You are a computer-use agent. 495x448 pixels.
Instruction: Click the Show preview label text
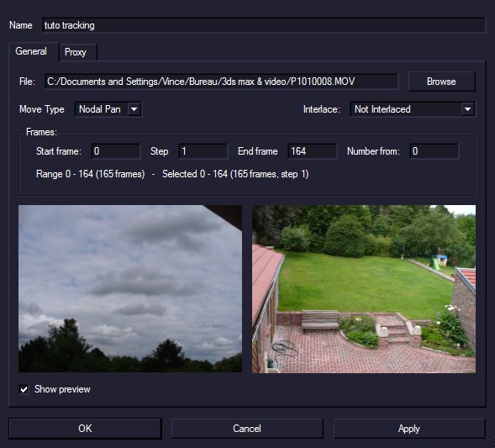coord(62,389)
